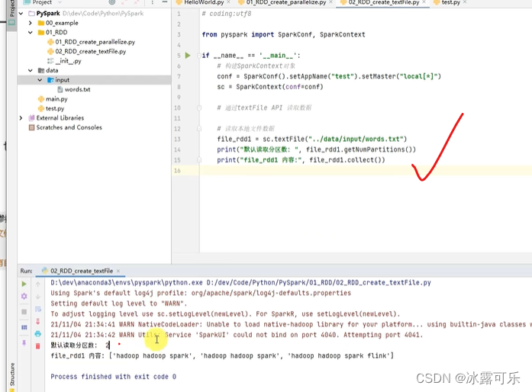Collapse the data folder
532x392 pixels.
(31, 70)
